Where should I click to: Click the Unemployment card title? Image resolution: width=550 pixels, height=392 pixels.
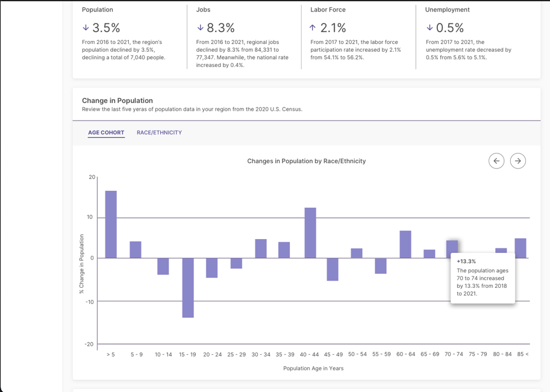(447, 10)
